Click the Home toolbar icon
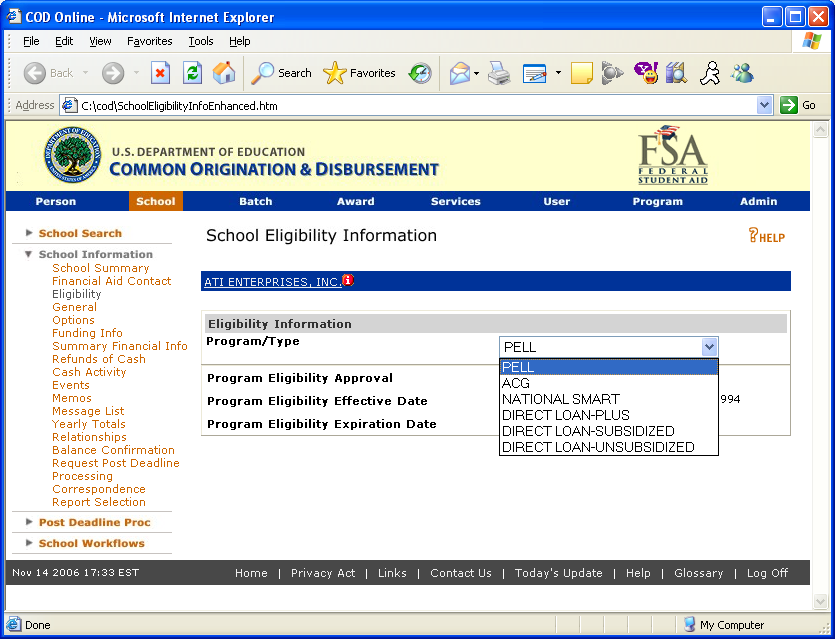The width and height of the screenshot is (835, 639). click(x=224, y=73)
